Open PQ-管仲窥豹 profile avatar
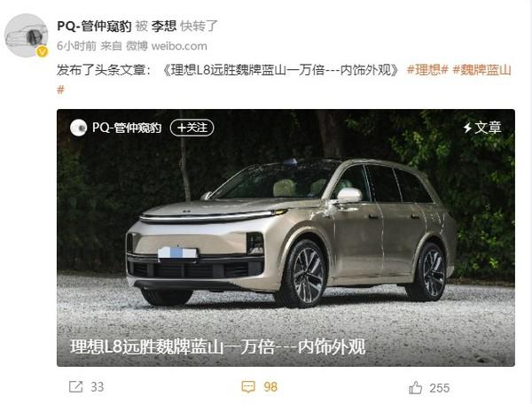532x404 pixels. (x=26, y=35)
